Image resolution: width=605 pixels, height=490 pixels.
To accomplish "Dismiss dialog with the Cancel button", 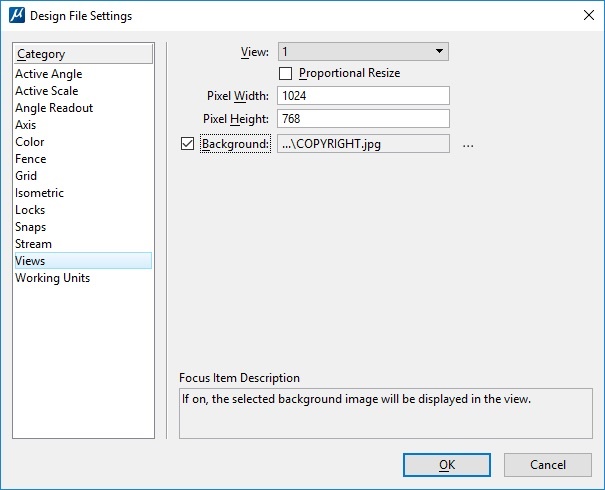I will [548, 465].
